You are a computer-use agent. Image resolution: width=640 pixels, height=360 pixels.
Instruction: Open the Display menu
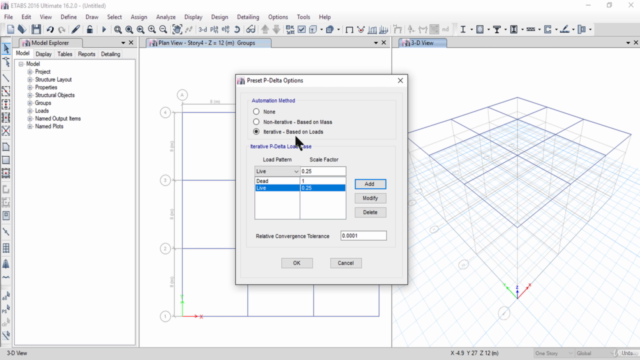click(193, 17)
